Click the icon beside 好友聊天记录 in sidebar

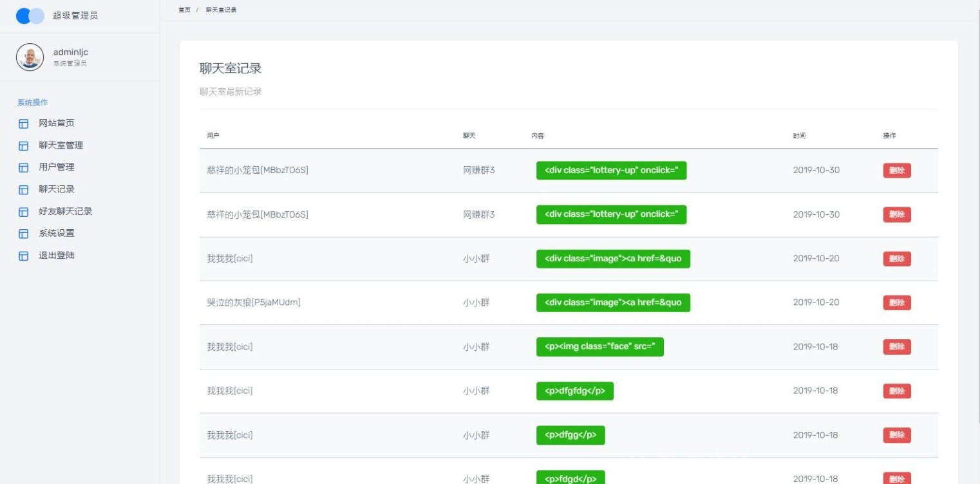tap(24, 212)
